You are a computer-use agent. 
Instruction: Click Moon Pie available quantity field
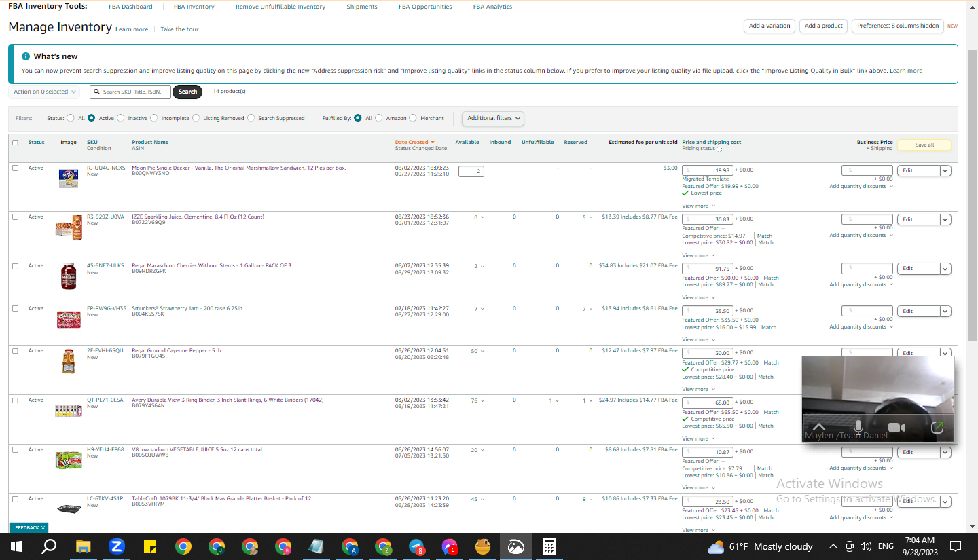pyautogui.click(x=471, y=171)
